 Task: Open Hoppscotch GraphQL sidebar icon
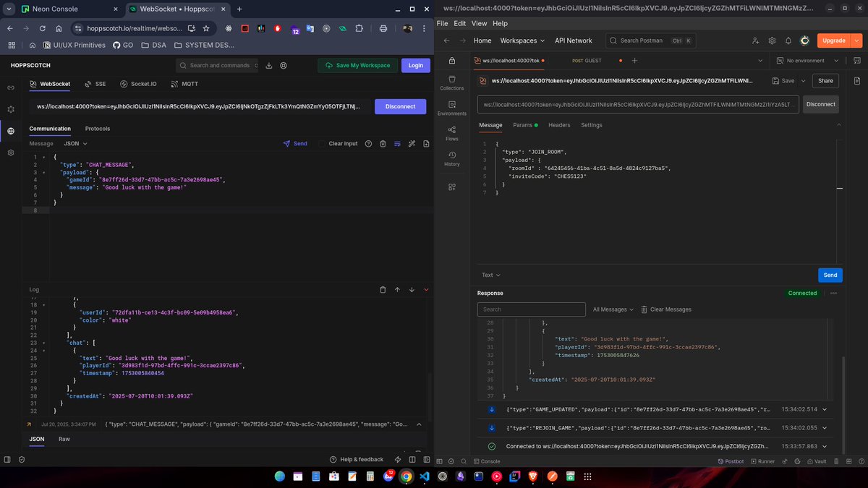click(11, 109)
